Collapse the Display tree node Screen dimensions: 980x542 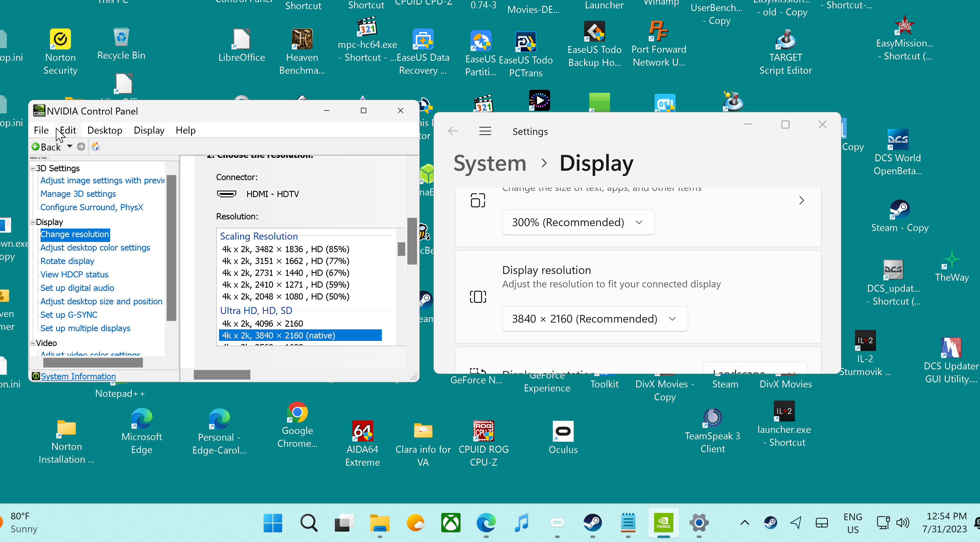pyautogui.click(x=33, y=222)
